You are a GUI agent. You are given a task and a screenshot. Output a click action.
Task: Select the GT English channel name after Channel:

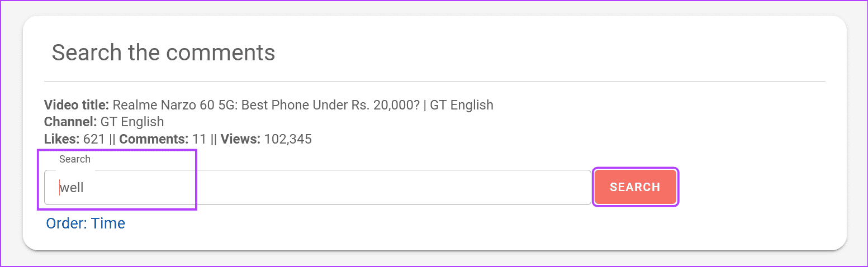[x=132, y=122]
